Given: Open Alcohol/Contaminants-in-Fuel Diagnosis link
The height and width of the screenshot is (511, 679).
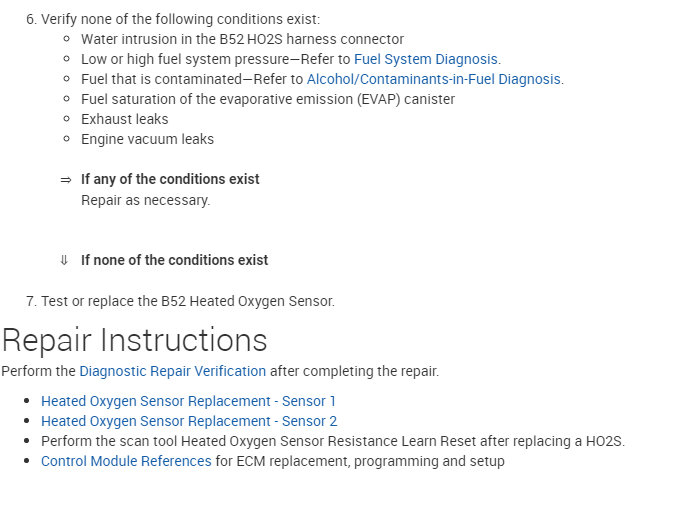Looking at the screenshot, I should click(434, 79).
